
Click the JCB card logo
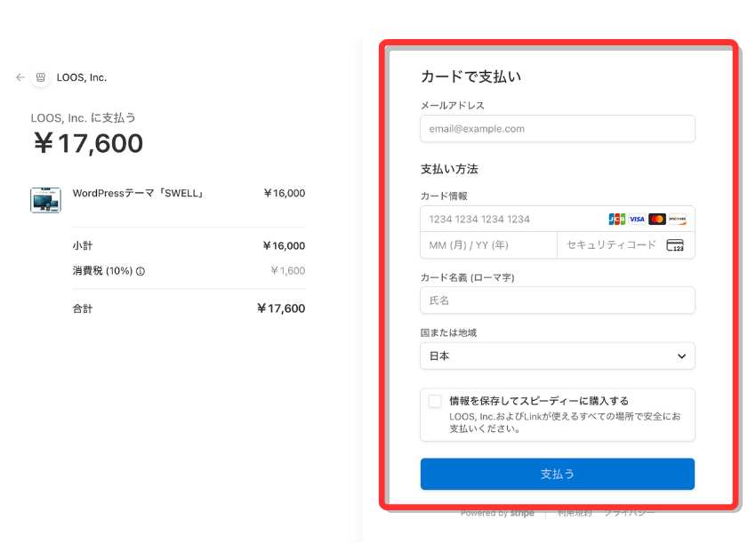616,220
